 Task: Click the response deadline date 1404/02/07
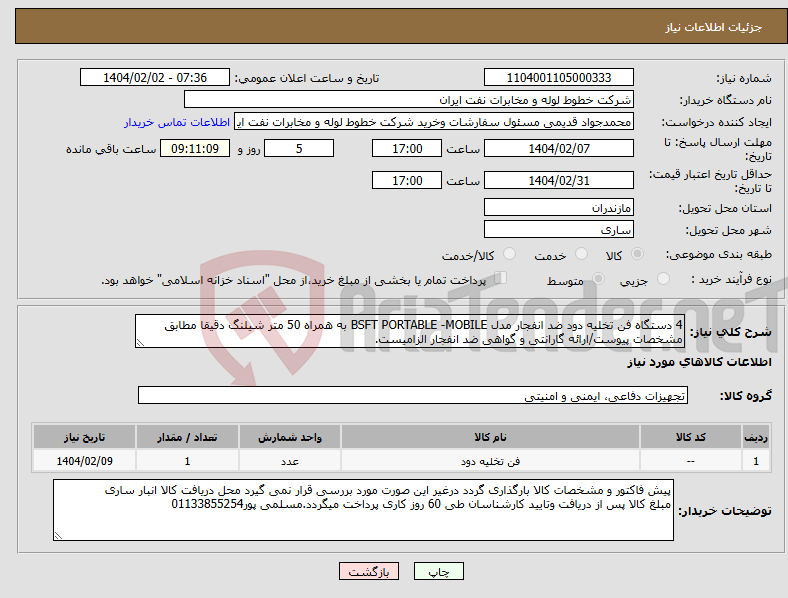[x=559, y=148]
